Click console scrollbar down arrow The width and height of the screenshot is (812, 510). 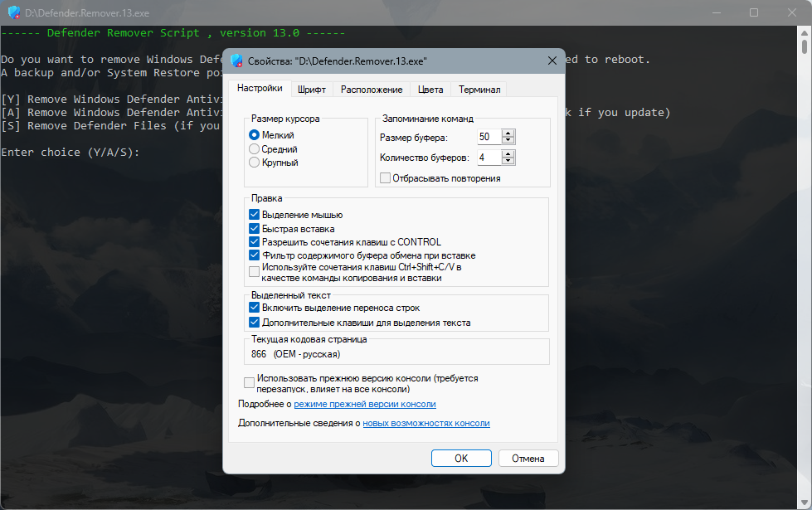click(x=804, y=503)
